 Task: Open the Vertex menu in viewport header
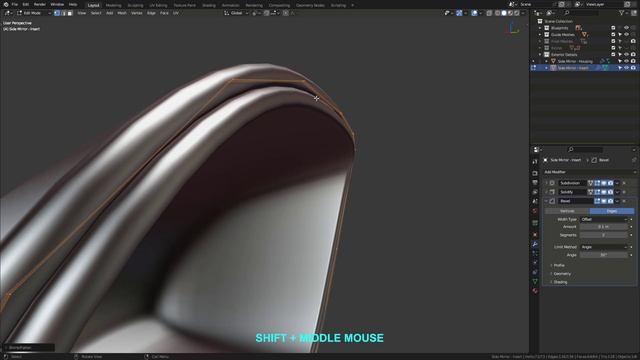[136, 13]
